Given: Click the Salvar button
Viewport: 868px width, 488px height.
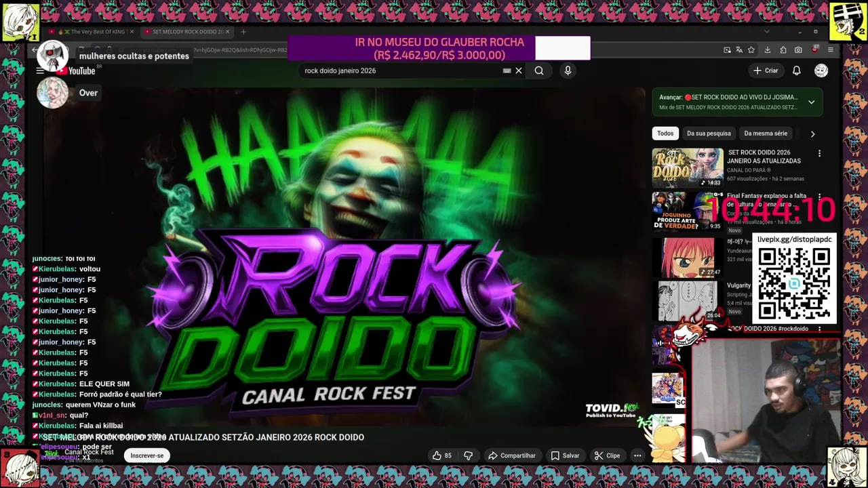Looking at the screenshot, I should [565, 455].
